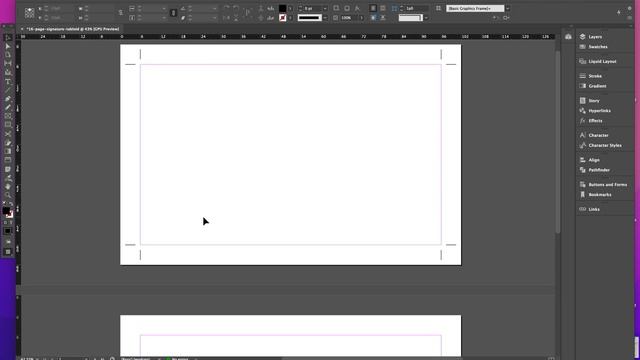The height and width of the screenshot is (360, 640).
Task: Select the Selection tool
Action: pos(8,38)
